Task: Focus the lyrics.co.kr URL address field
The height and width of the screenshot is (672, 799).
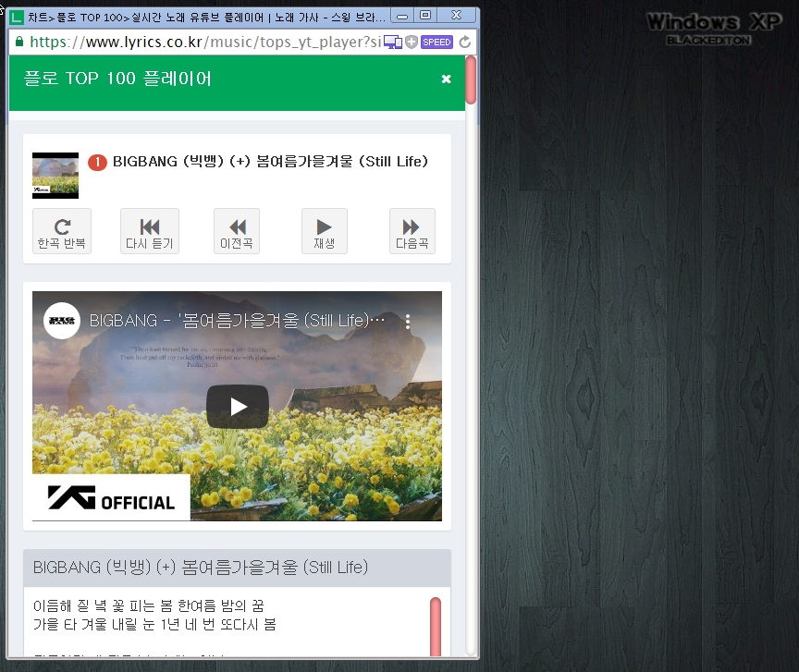Action: (205, 42)
